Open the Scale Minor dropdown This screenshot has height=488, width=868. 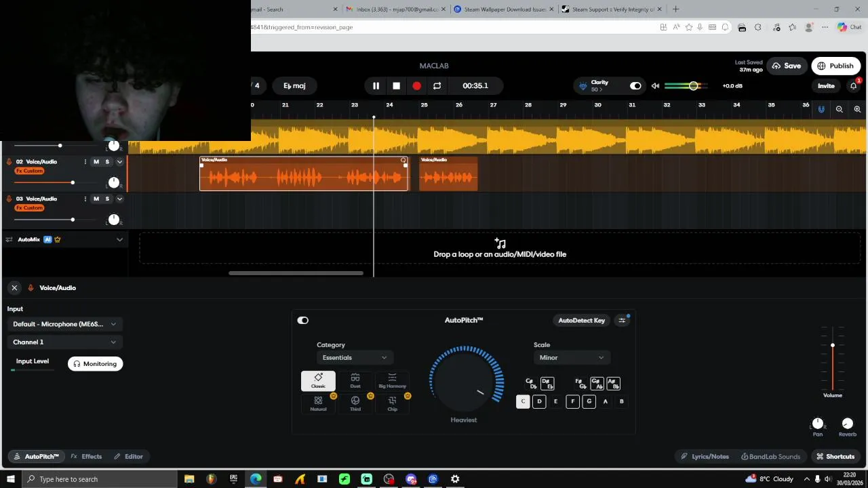pyautogui.click(x=571, y=358)
